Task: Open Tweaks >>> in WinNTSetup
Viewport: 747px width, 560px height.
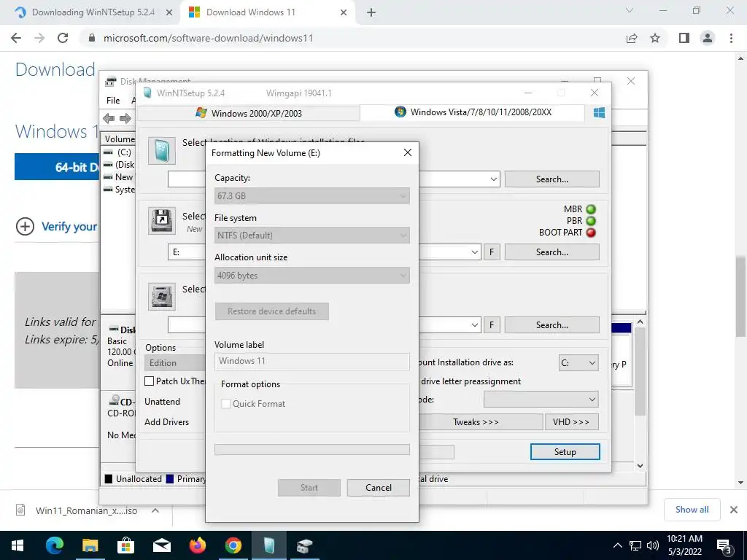Action: click(476, 422)
